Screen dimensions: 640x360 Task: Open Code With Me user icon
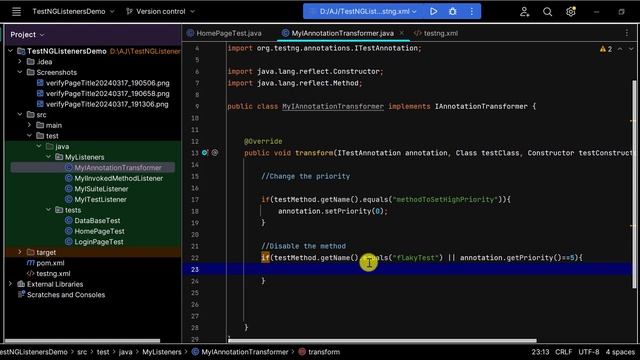(524, 12)
